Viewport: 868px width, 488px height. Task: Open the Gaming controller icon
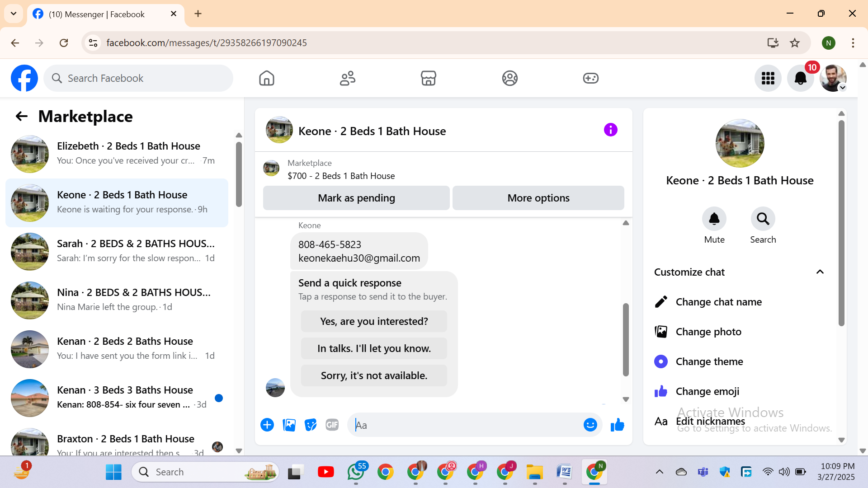590,78
